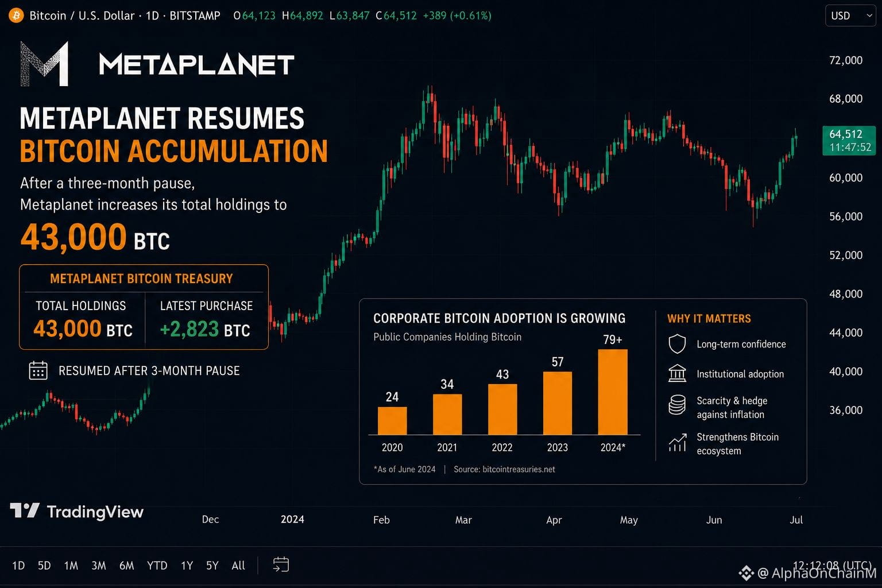Viewport: 882px width, 588px height.
Task: Click the 72,000 price axis label
Action: click(846, 60)
